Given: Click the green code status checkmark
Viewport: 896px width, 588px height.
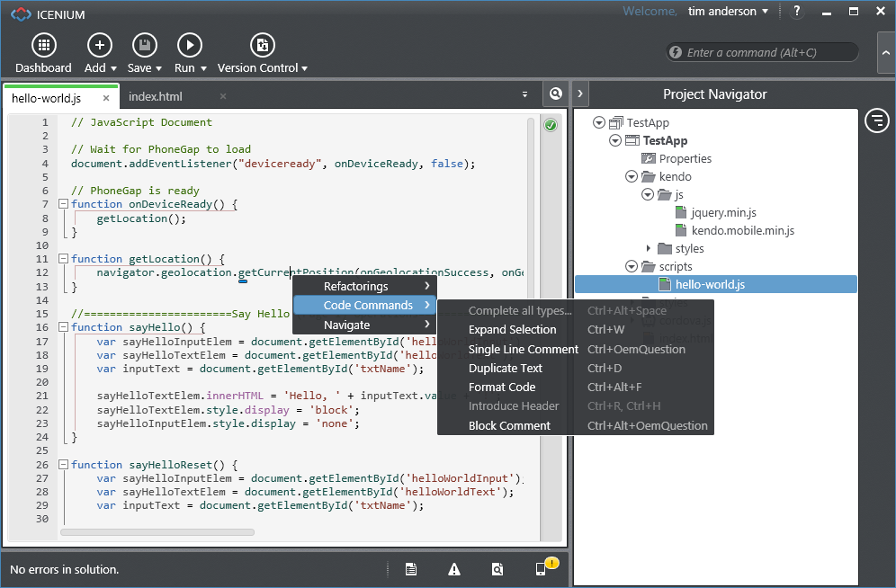Looking at the screenshot, I should point(551,125).
